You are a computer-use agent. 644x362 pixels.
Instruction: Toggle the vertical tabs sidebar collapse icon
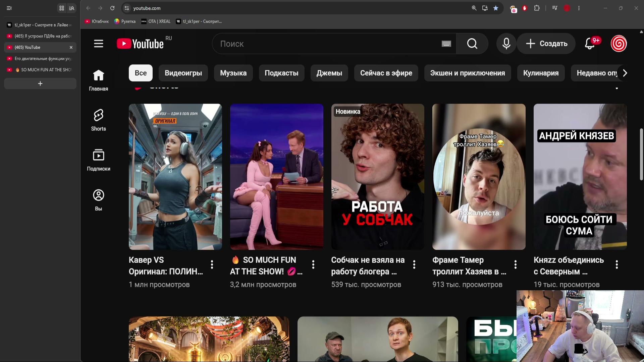pos(9,8)
